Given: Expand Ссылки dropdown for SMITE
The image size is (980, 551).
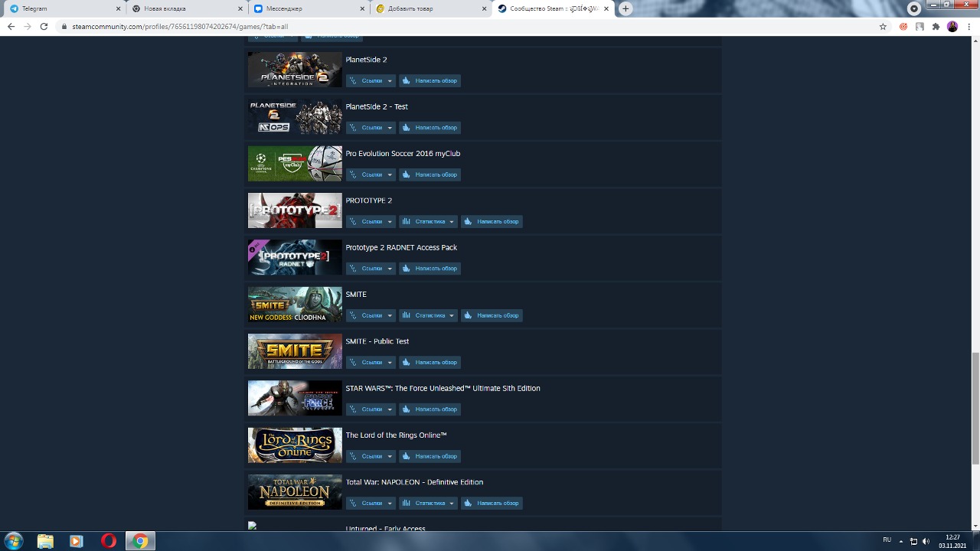Looking at the screenshot, I should tap(371, 315).
